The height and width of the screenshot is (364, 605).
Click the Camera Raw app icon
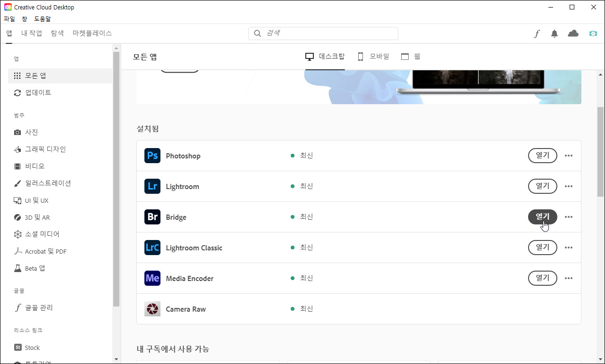[x=152, y=309]
